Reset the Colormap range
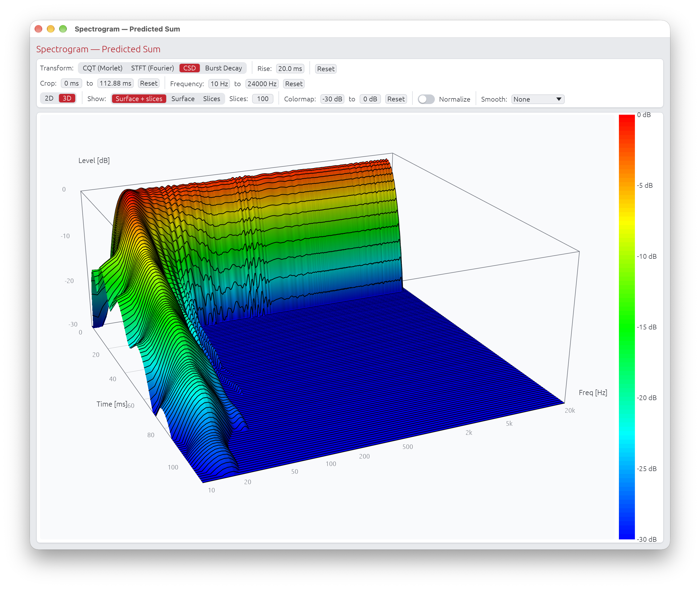This screenshot has width=700, height=589. coord(396,99)
